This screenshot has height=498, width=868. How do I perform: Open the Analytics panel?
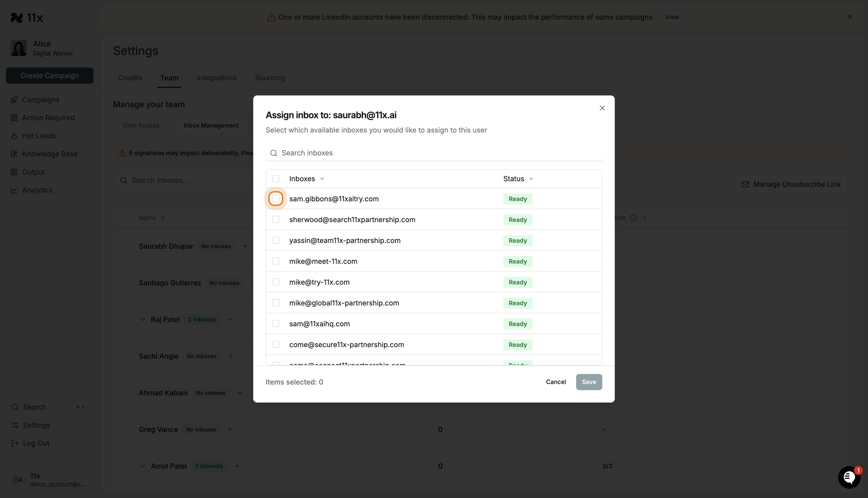coord(37,190)
